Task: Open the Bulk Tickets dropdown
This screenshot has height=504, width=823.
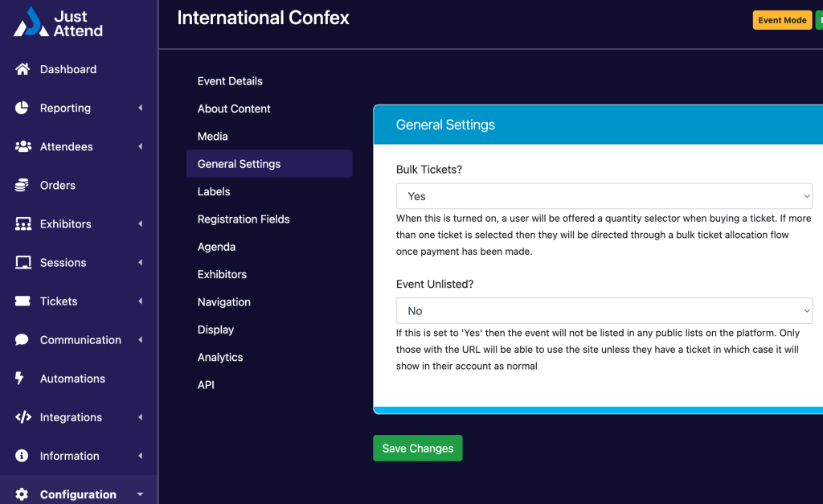Action: click(604, 196)
